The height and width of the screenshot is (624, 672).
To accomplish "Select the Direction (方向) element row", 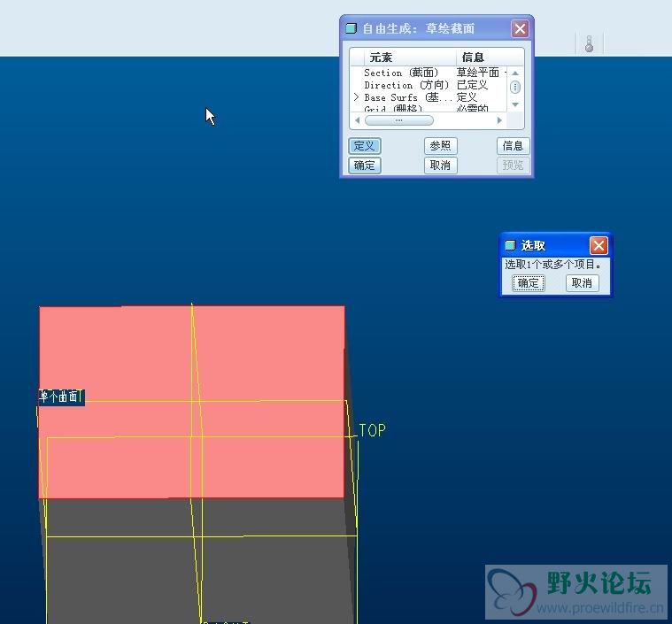I will [x=429, y=85].
